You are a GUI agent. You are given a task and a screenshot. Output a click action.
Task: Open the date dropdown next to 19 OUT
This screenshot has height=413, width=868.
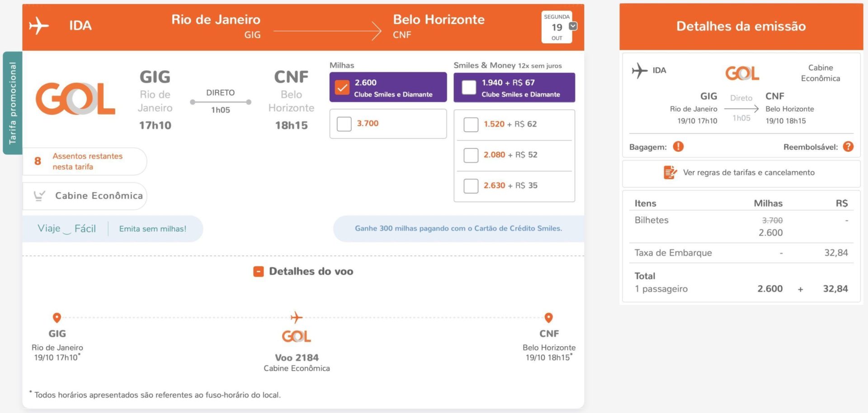(x=573, y=26)
